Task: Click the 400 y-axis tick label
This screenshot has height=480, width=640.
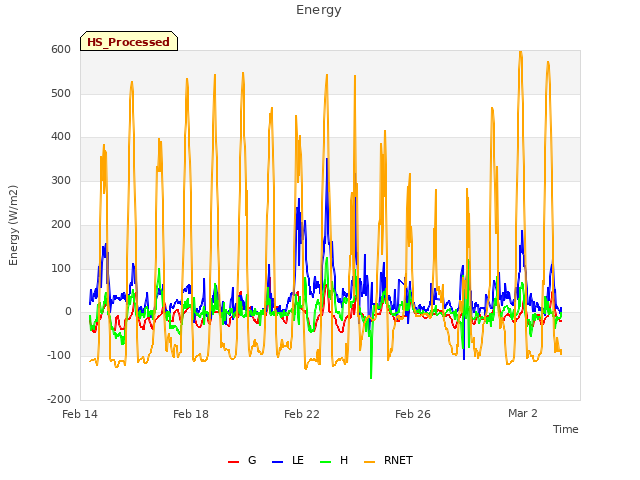Action: 61,137
